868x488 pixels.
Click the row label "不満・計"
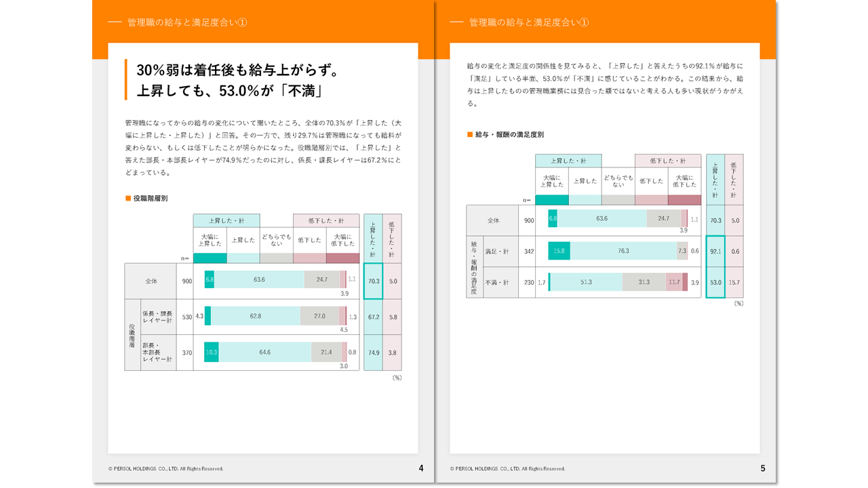498,283
